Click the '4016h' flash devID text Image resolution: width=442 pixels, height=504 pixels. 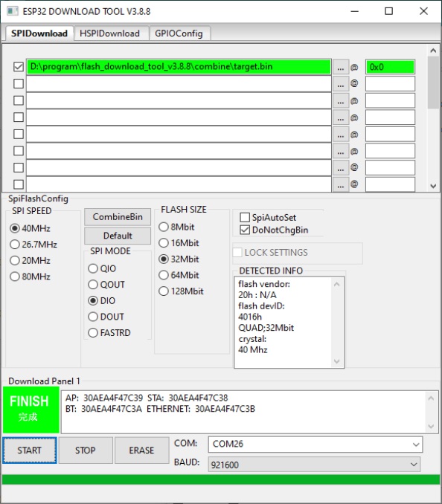coord(250,317)
